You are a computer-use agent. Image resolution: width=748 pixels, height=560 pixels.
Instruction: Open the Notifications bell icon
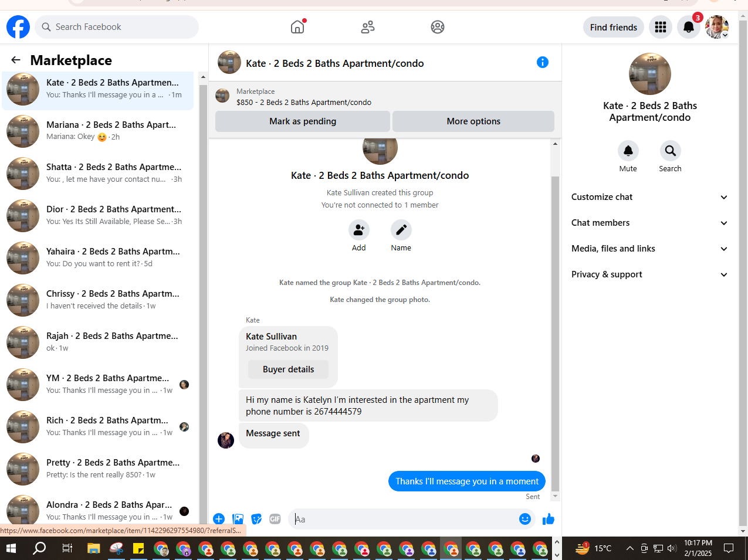click(689, 27)
